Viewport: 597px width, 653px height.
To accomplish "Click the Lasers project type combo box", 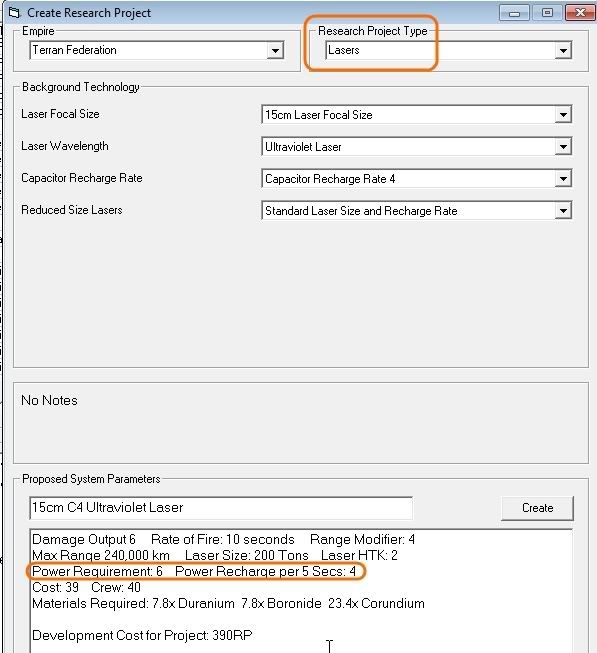I will [x=449, y=50].
